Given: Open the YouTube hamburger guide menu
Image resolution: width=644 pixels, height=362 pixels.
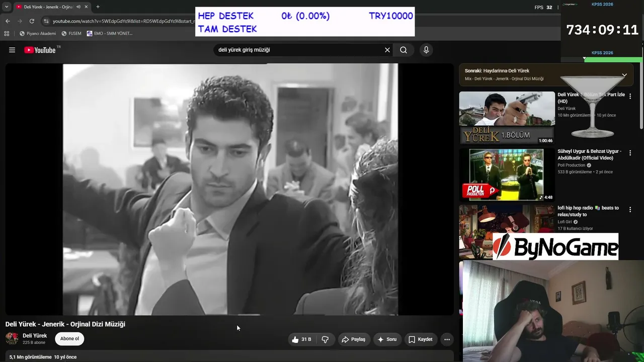Looking at the screenshot, I should (x=12, y=50).
